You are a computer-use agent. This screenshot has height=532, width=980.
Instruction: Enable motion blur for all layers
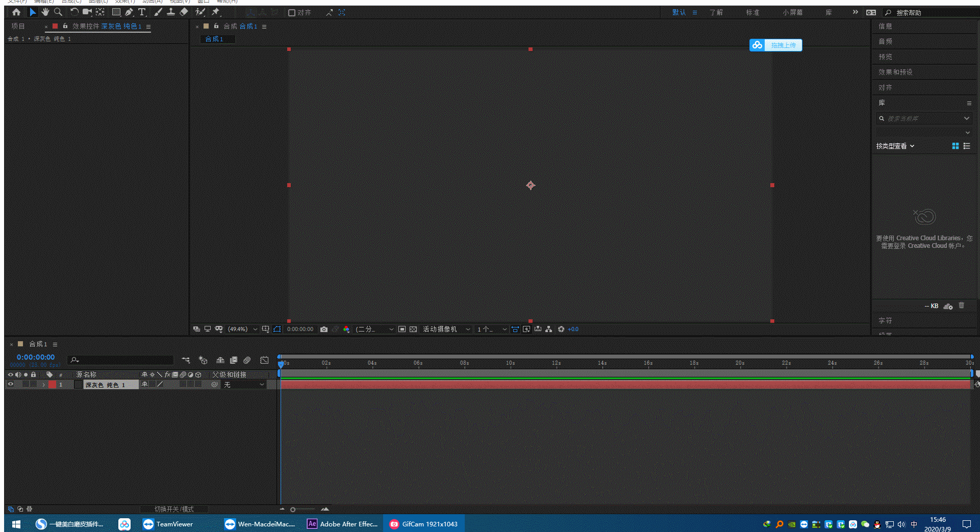pos(247,360)
